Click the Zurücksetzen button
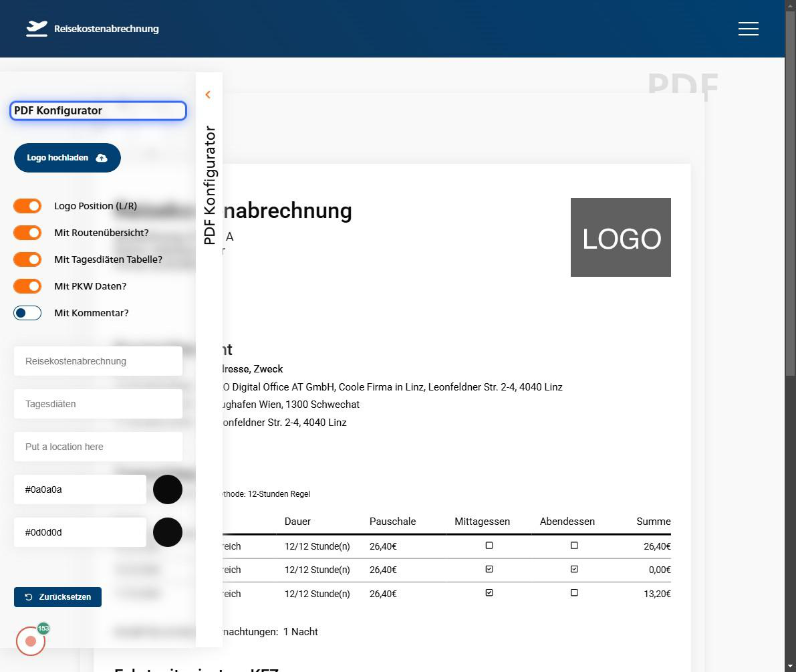 pos(57,597)
